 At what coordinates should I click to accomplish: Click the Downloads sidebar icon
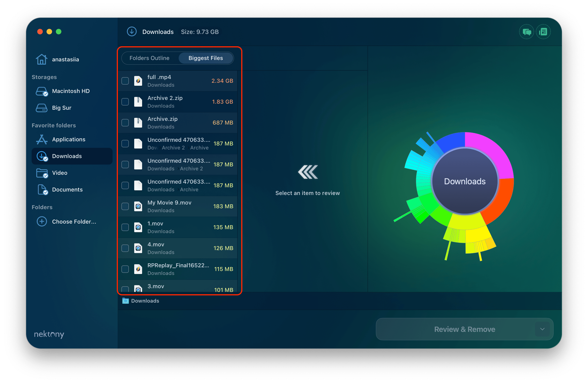point(43,155)
